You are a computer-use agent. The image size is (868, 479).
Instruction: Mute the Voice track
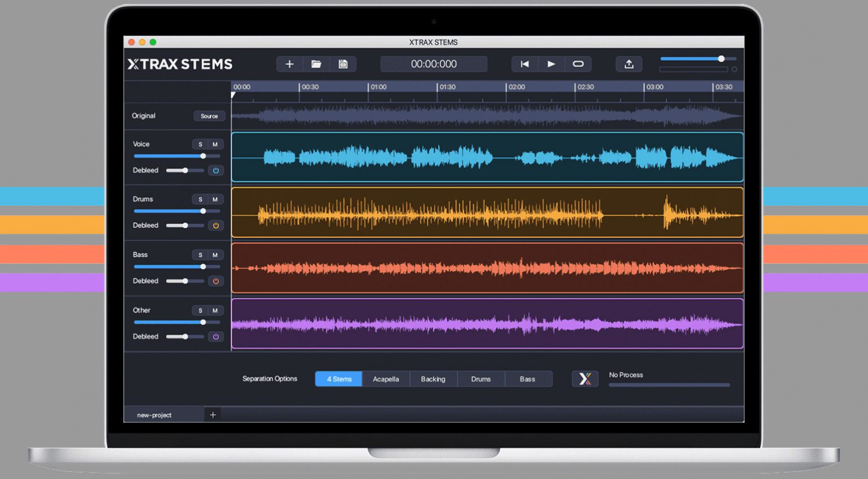click(x=215, y=145)
